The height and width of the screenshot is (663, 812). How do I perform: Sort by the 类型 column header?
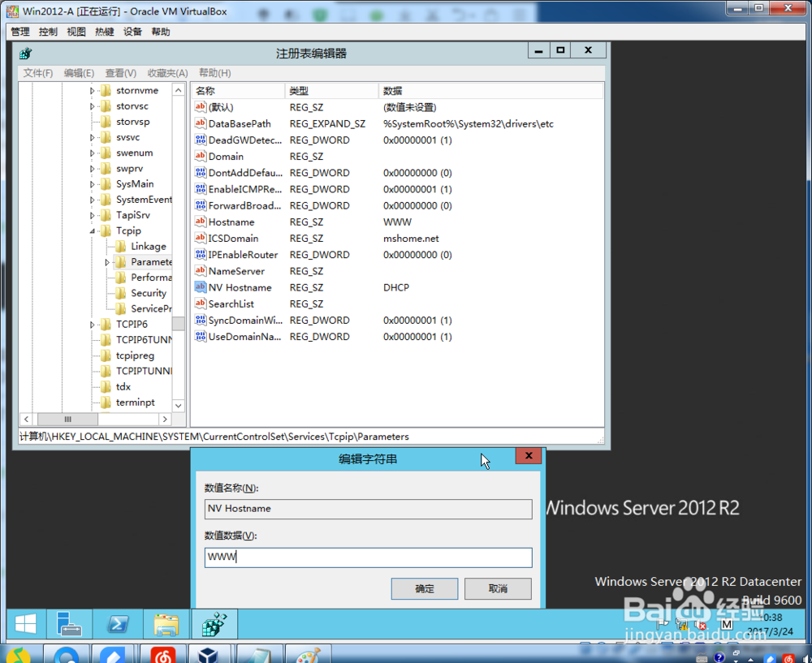click(331, 91)
